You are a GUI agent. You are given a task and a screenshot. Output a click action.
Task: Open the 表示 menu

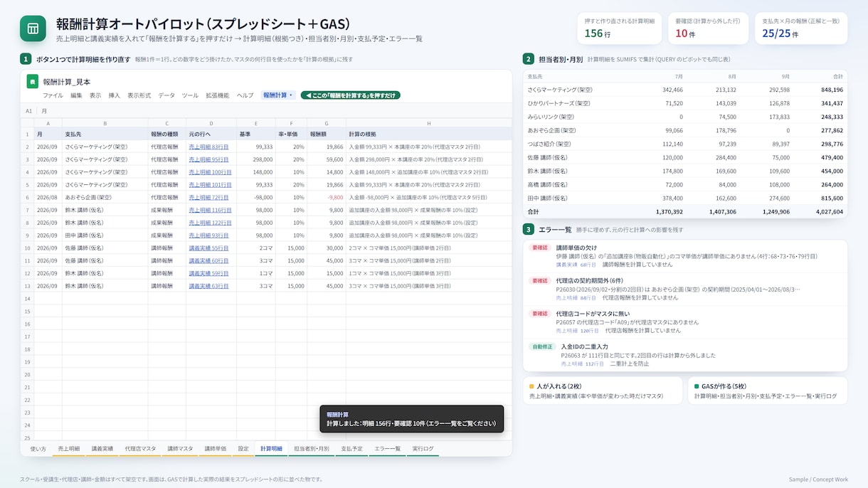click(x=95, y=95)
